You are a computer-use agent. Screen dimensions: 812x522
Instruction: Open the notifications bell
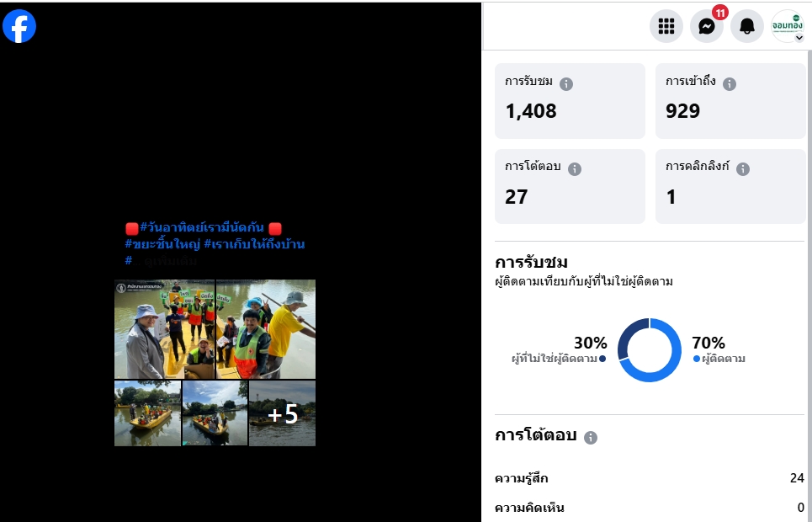pyautogui.click(x=746, y=26)
